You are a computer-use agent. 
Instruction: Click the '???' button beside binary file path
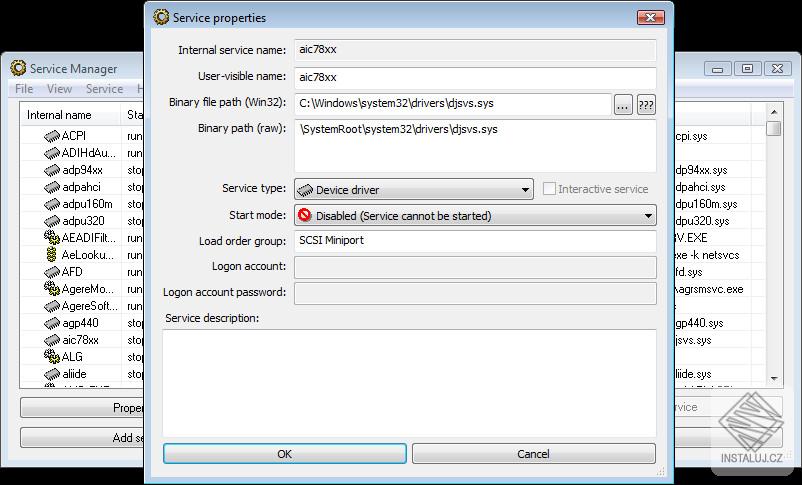646,105
